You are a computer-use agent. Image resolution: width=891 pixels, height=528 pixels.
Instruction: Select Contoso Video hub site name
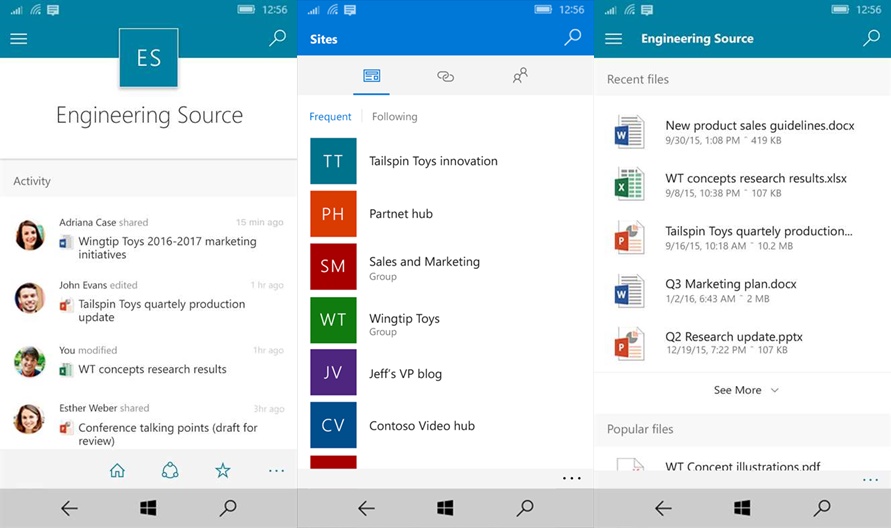pyautogui.click(x=422, y=426)
